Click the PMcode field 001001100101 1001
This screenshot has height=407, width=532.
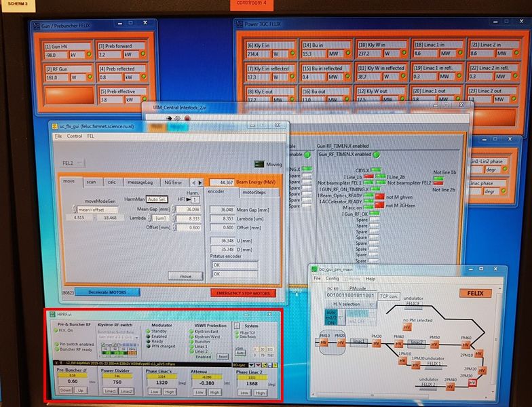(350, 296)
